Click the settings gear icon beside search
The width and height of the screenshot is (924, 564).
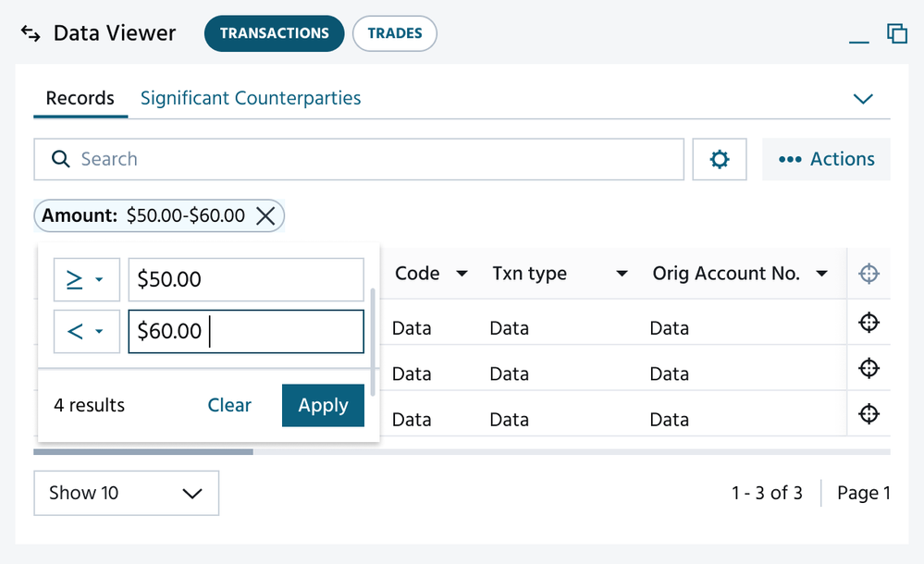click(719, 160)
